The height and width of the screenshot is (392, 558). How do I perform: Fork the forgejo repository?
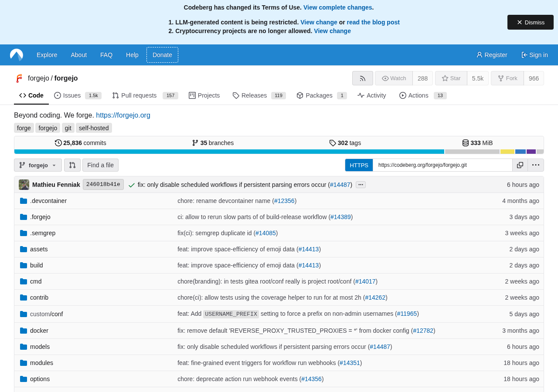(507, 78)
